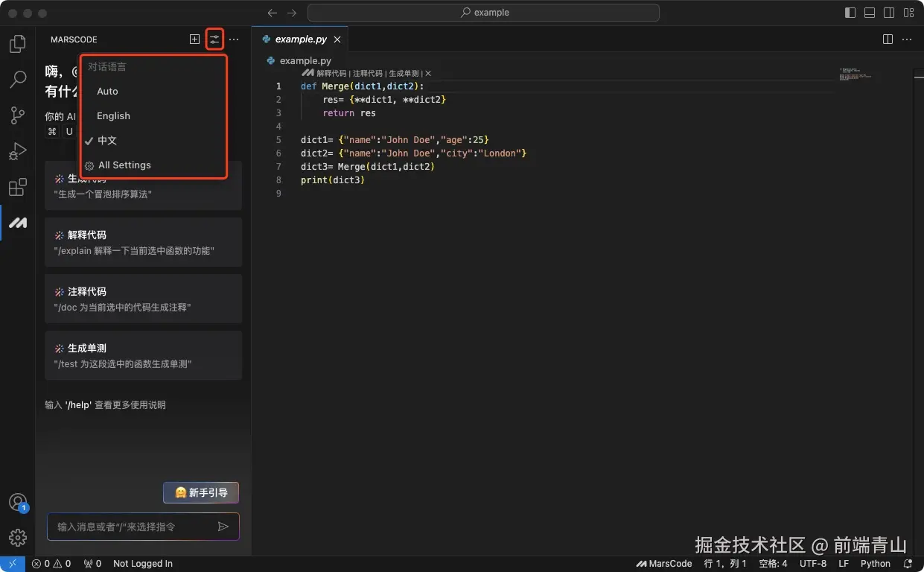Select the MarsCode activity bar icon
Image resolution: width=924 pixels, height=572 pixels.
pos(18,223)
